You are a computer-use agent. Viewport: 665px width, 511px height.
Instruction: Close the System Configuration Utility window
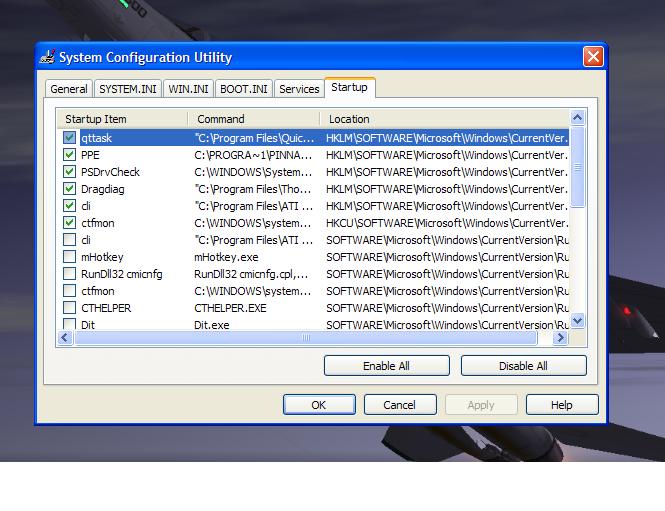point(593,56)
